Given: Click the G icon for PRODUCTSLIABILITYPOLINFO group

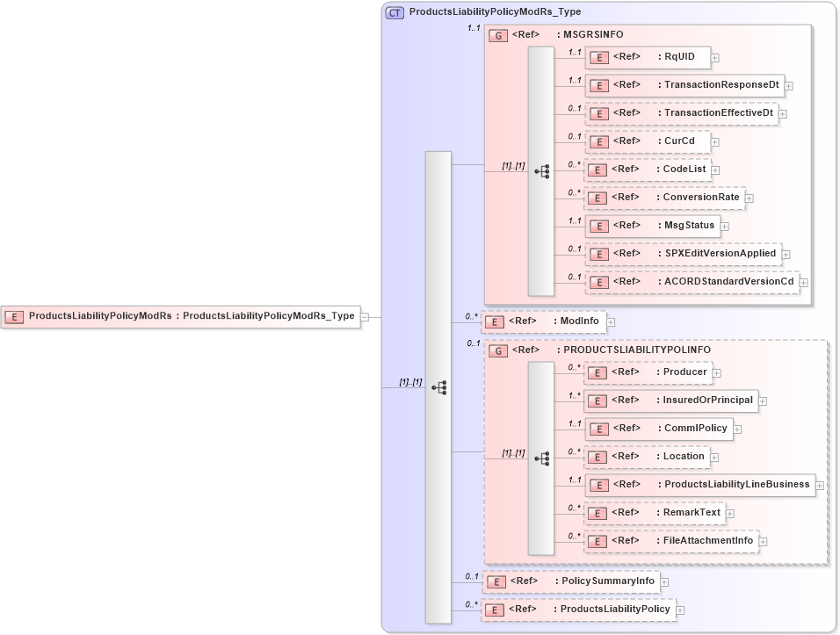Looking at the screenshot, I should [x=497, y=350].
